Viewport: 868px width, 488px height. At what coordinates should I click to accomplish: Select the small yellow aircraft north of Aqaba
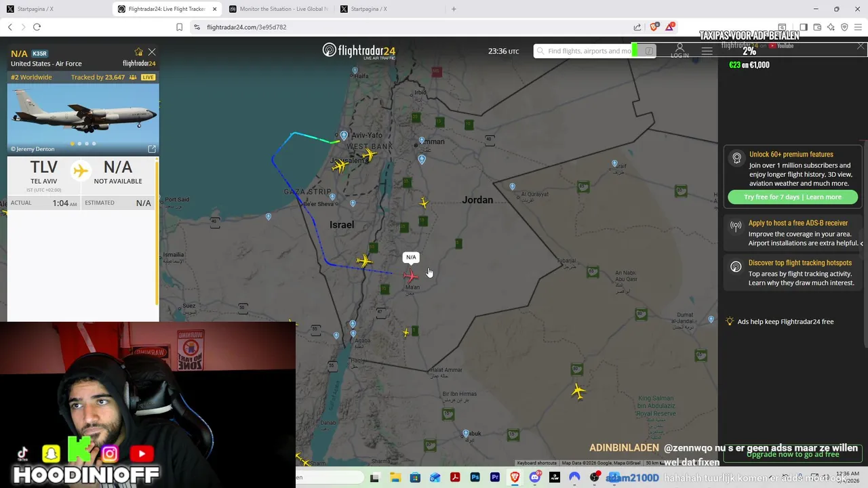406,332
